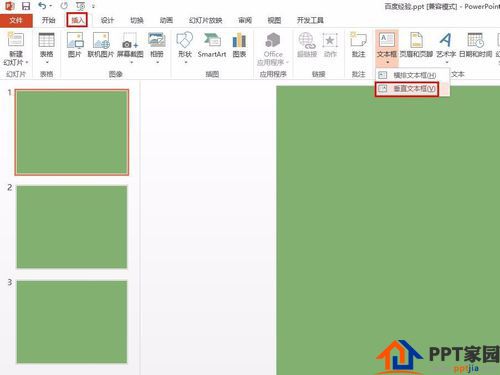
Task: Click the Save icon in the quick access toolbar
Action: (26, 6)
